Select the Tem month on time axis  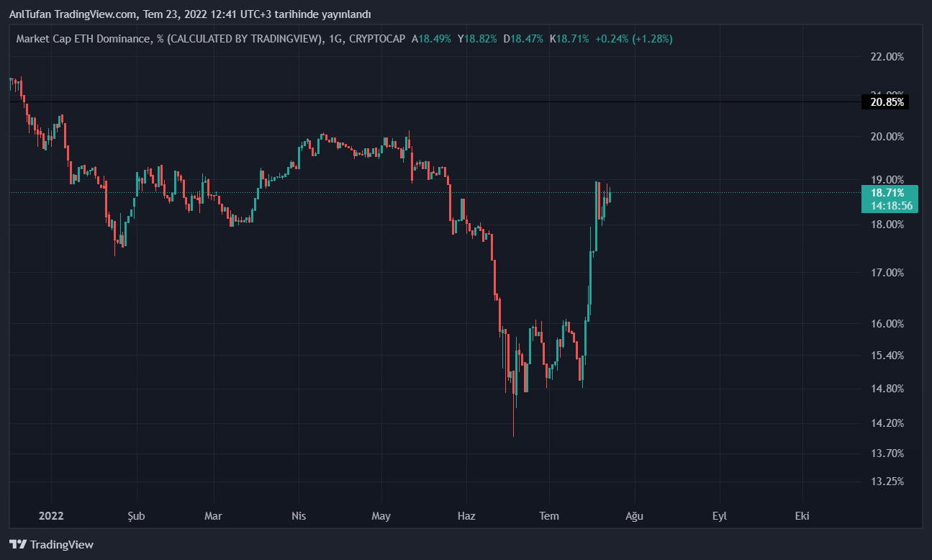coord(549,516)
